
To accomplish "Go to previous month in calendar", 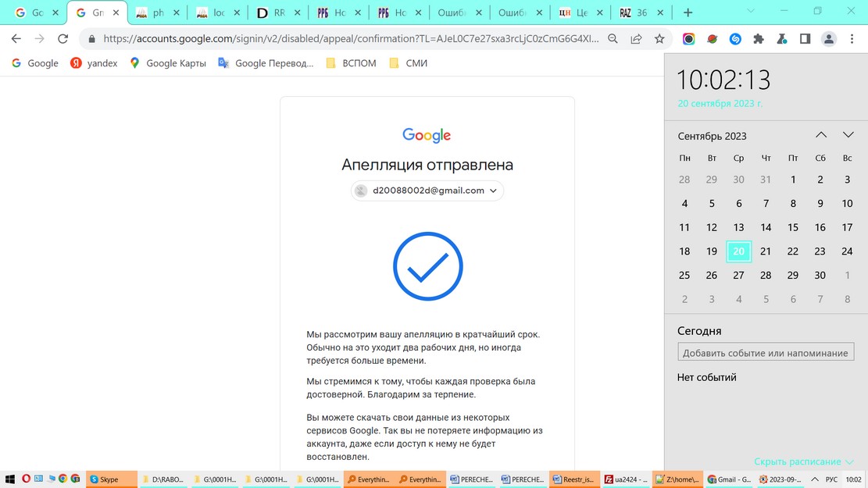I will coord(821,135).
